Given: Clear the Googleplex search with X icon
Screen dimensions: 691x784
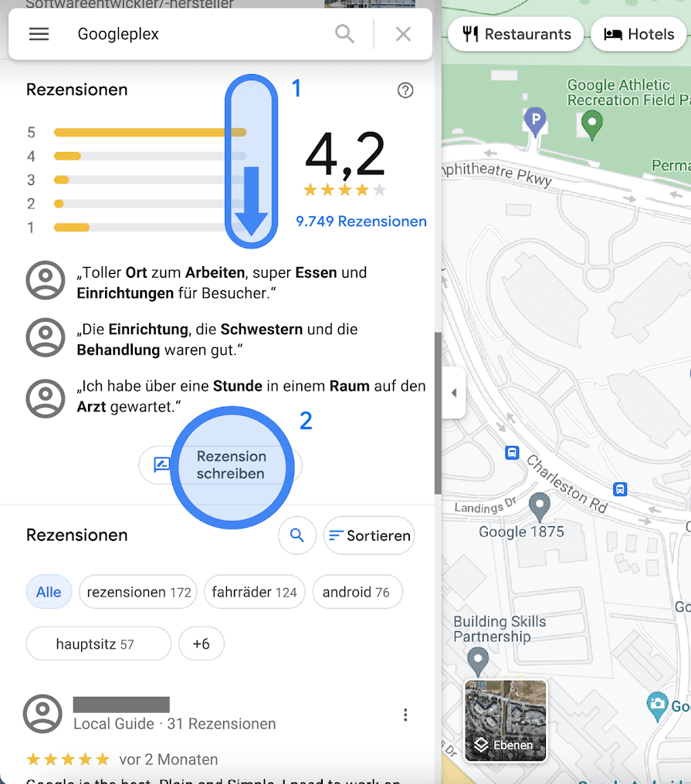Looking at the screenshot, I should pyautogui.click(x=403, y=34).
